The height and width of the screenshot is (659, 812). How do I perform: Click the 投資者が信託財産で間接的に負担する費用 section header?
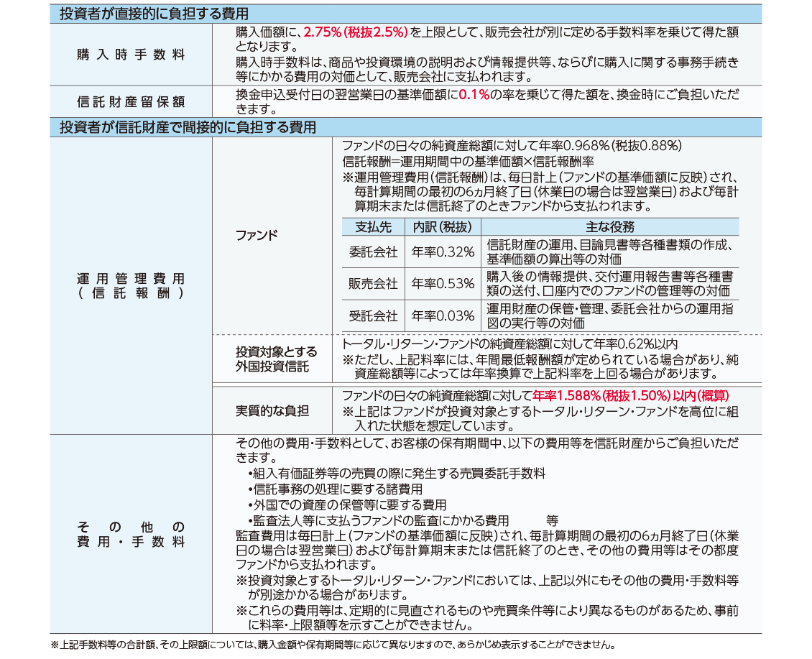(187, 128)
